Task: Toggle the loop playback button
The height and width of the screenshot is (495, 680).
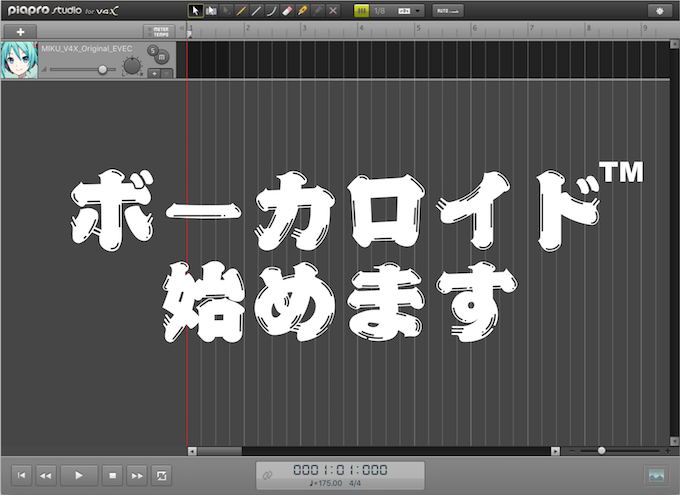Action: 161,475
